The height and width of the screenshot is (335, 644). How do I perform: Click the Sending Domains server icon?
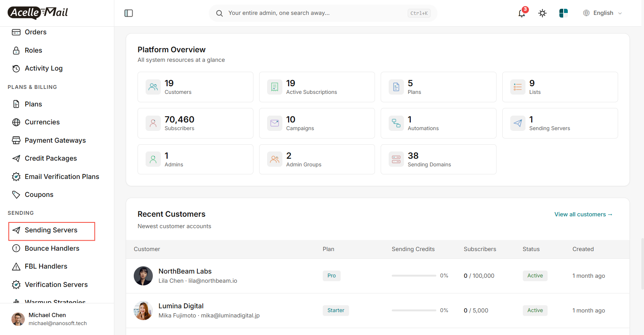pyautogui.click(x=396, y=159)
